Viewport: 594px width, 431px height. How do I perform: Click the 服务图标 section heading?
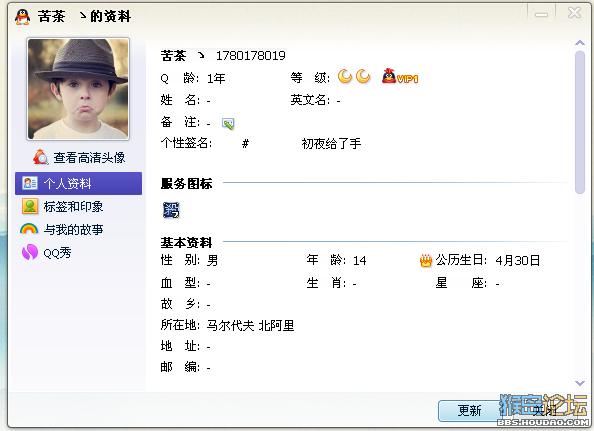pyautogui.click(x=186, y=184)
